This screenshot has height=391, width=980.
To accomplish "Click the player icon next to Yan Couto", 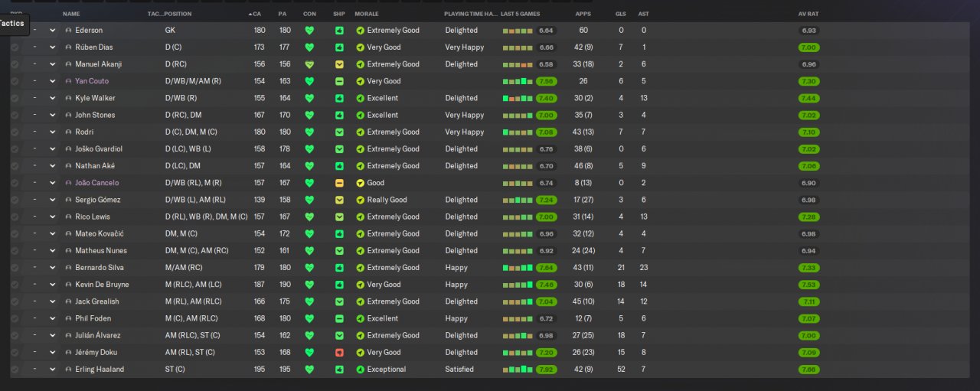I will 68,81.
